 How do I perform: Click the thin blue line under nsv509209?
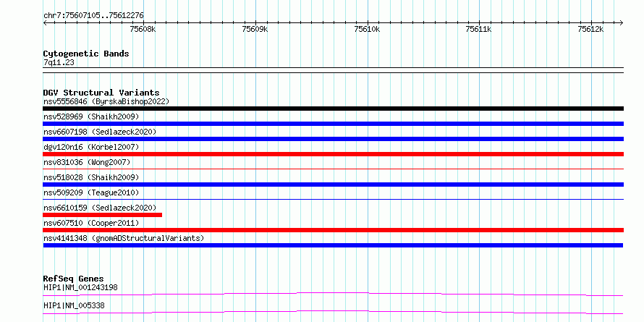coord(333,199)
